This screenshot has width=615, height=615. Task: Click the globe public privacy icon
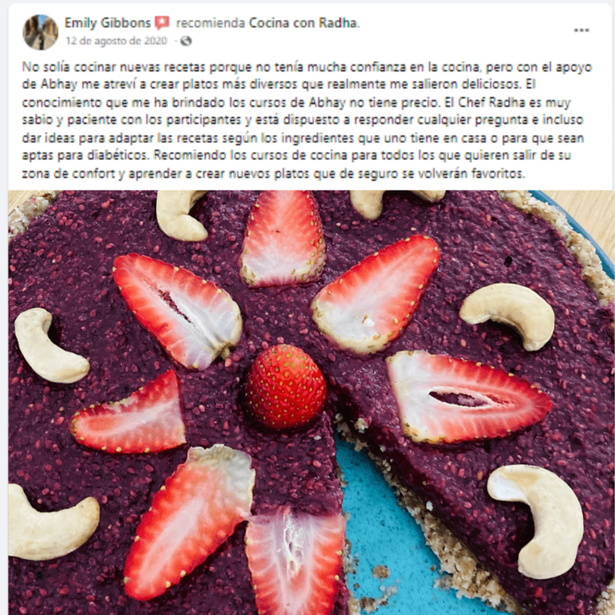[x=186, y=41]
